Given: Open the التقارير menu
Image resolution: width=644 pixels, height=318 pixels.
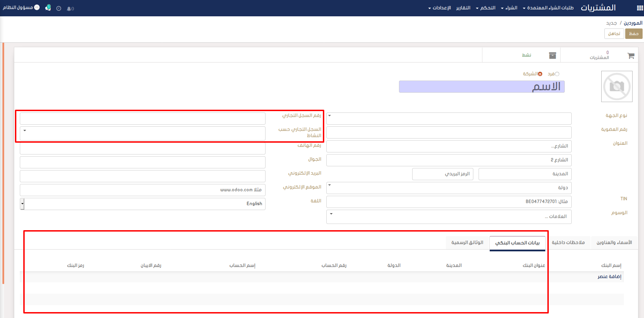Looking at the screenshot, I should [x=463, y=8].
